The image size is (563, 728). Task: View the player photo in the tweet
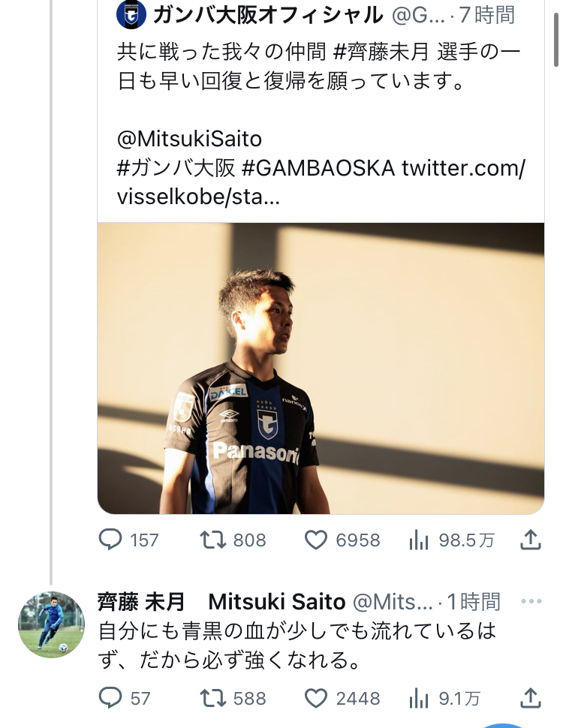click(x=321, y=368)
